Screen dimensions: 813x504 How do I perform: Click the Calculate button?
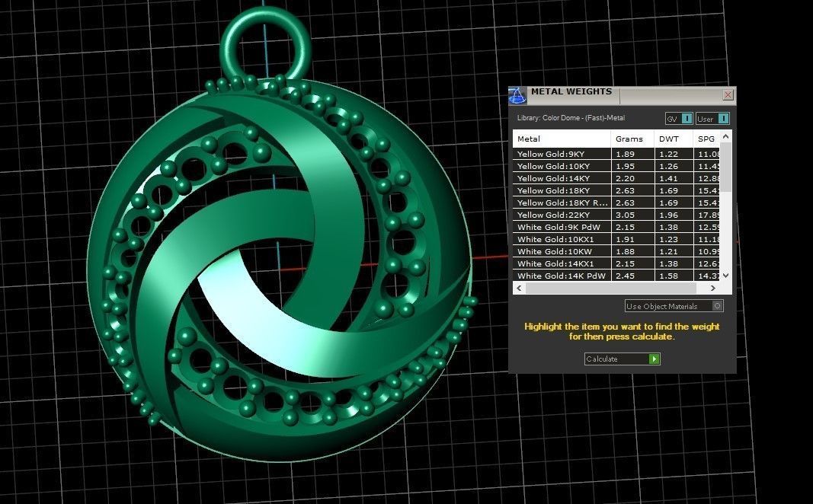pos(622,359)
